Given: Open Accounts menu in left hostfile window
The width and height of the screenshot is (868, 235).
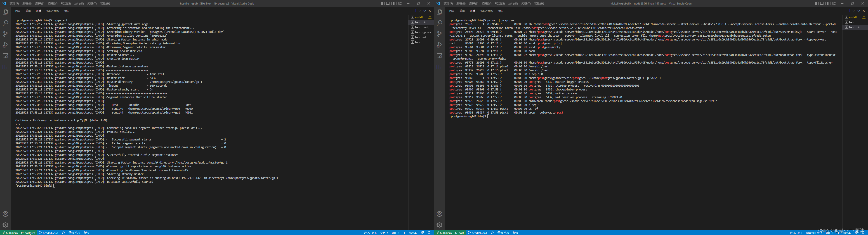Looking at the screenshot, I should point(5,214).
